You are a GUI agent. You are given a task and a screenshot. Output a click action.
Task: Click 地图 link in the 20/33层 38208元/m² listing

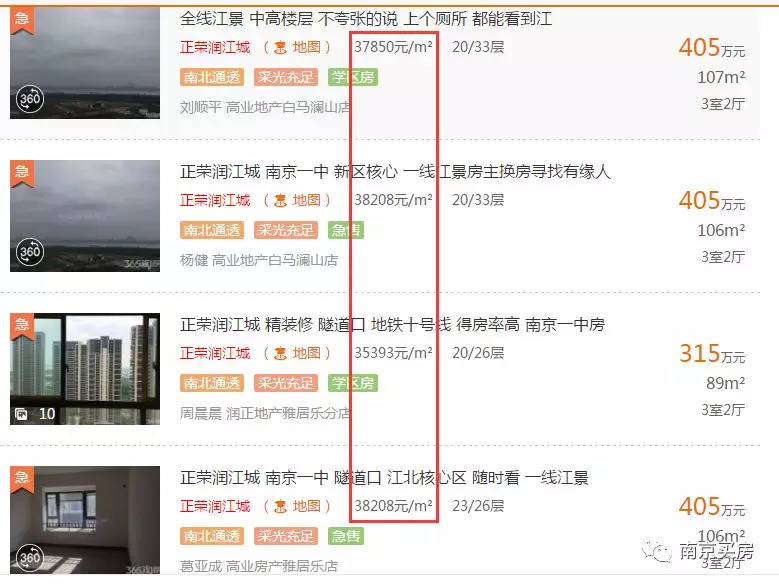[x=307, y=200]
